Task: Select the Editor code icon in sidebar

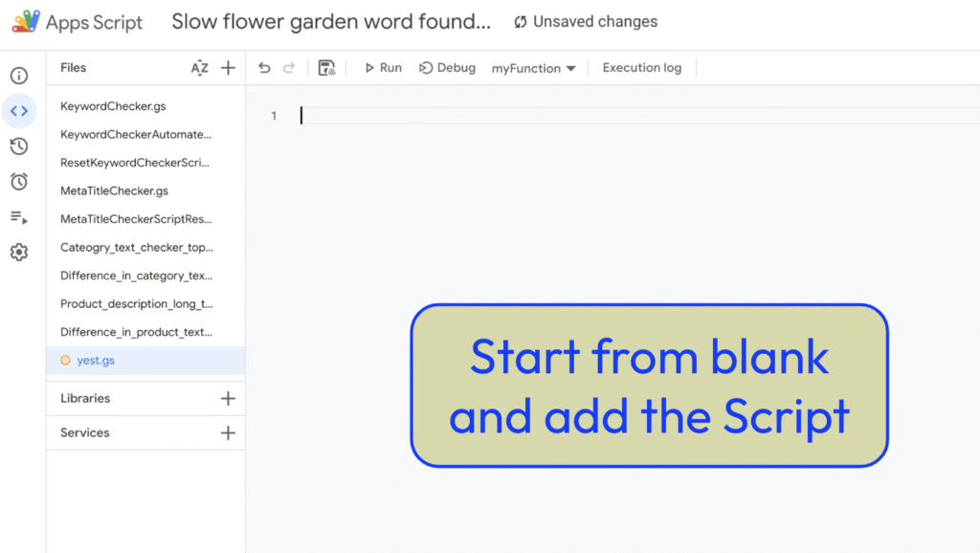Action: click(x=19, y=111)
